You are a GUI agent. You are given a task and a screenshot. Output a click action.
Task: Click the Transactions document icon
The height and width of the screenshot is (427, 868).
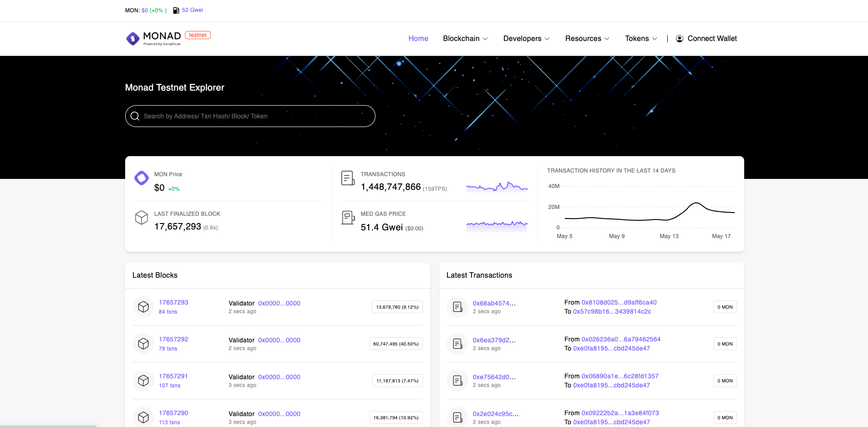(348, 178)
